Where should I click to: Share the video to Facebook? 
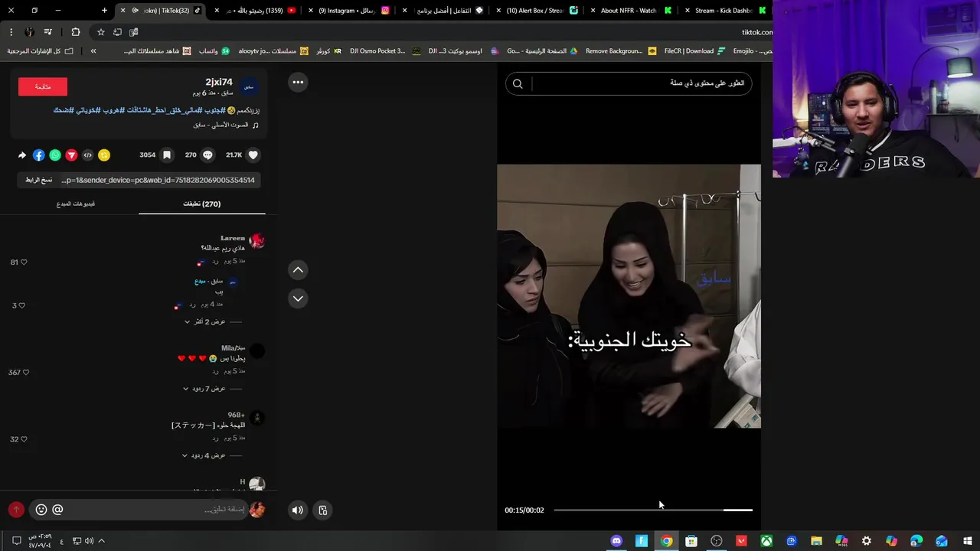38,155
